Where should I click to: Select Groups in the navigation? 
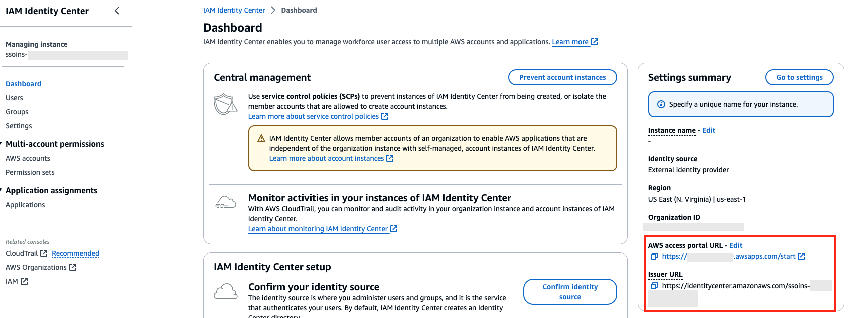pyautogui.click(x=17, y=112)
